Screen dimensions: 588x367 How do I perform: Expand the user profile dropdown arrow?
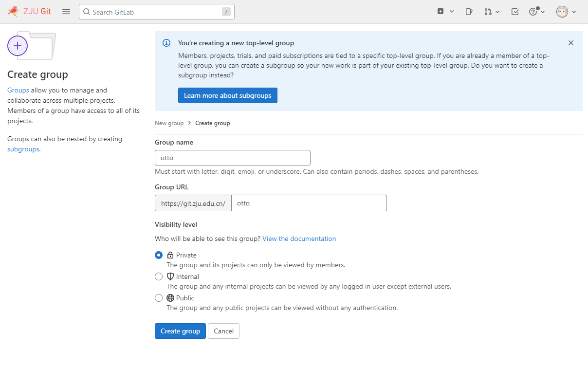tap(574, 12)
